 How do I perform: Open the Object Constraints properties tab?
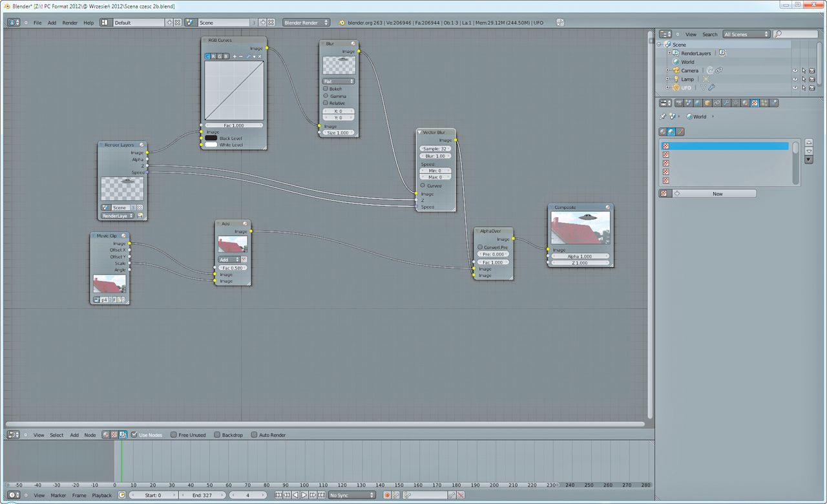coord(717,103)
